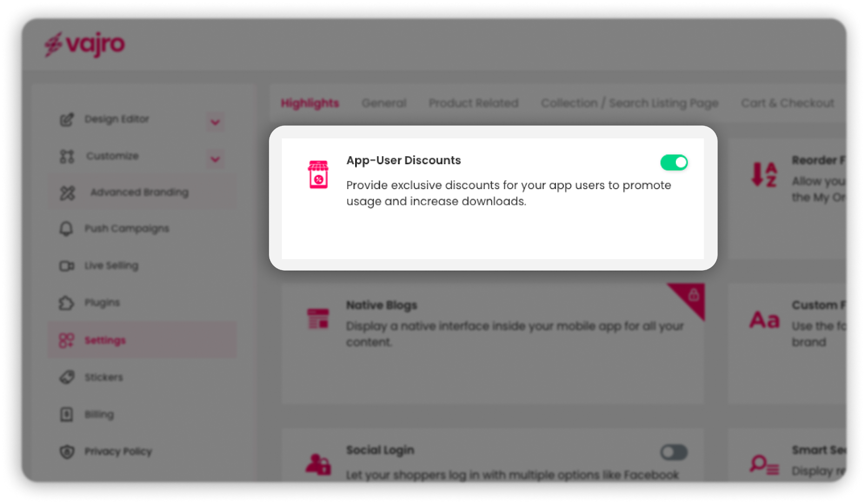Open the Cart & Checkout tab
Viewport: 865px width, 504px height.
click(x=787, y=103)
